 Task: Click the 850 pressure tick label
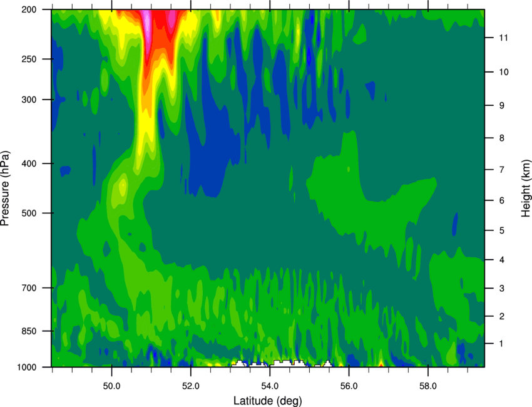point(29,331)
